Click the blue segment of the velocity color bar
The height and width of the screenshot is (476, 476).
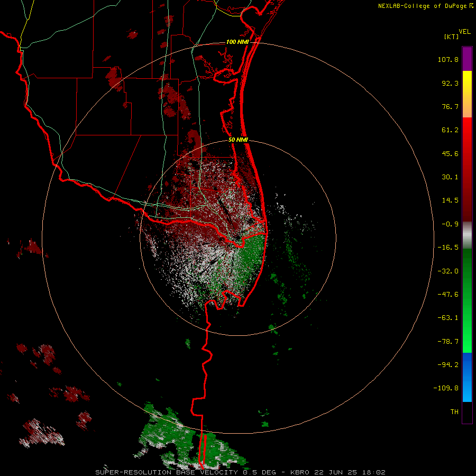tap(467, 377)
